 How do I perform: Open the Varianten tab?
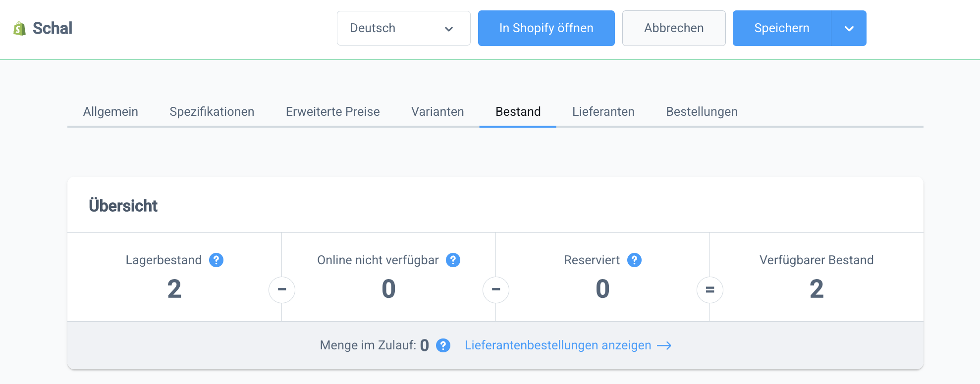(437, 112)
